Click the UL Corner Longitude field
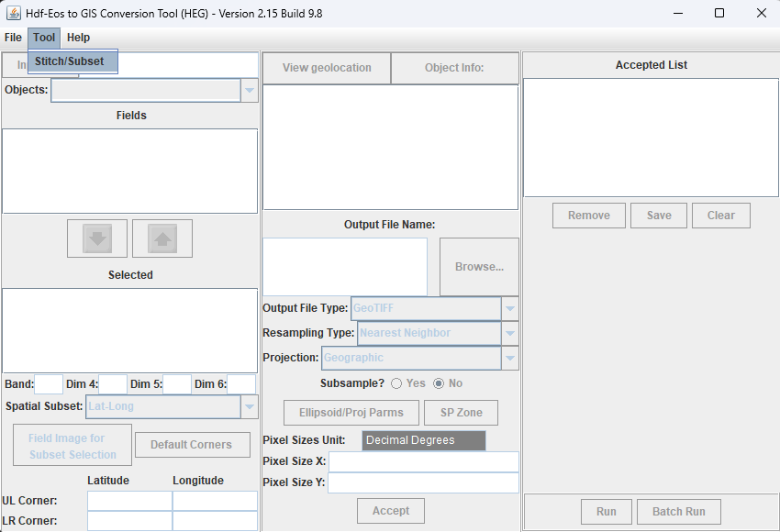 (x=215, y=501)
